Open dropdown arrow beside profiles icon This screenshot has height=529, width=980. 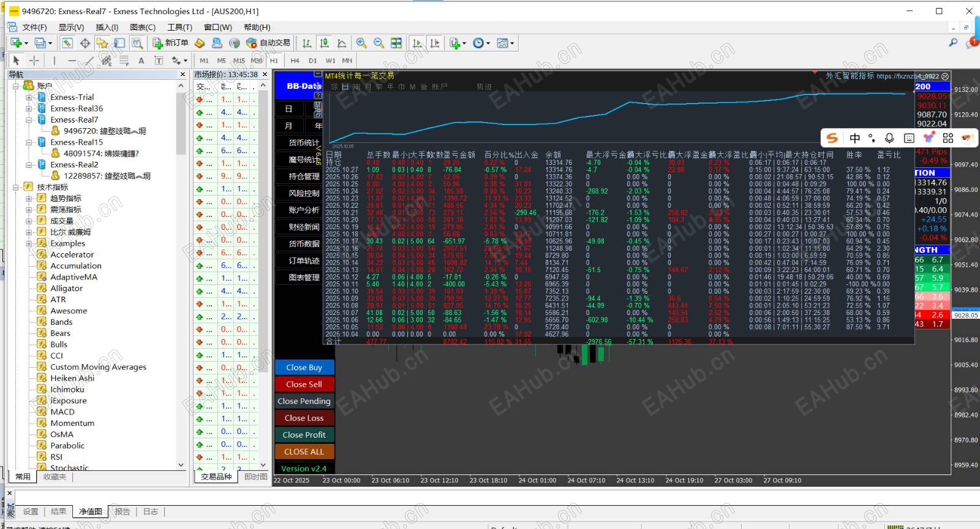[50, 43]
